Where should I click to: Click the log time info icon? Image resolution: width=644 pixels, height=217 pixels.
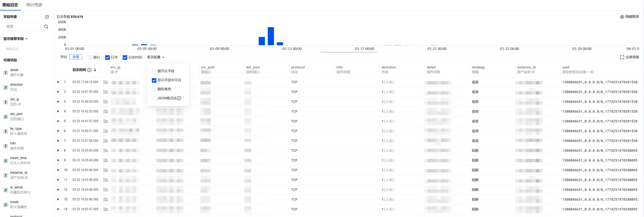pyautogui.click(x=90, y=70)
